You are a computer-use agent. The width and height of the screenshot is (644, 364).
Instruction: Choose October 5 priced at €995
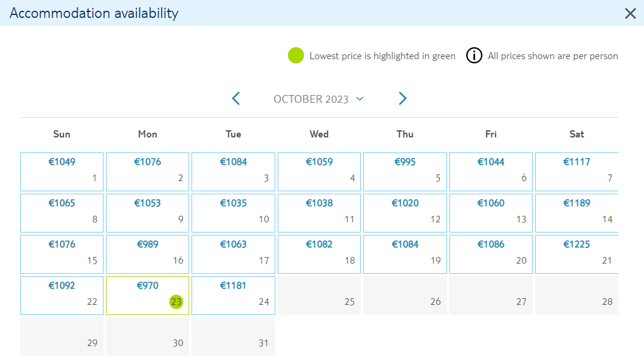405,172
